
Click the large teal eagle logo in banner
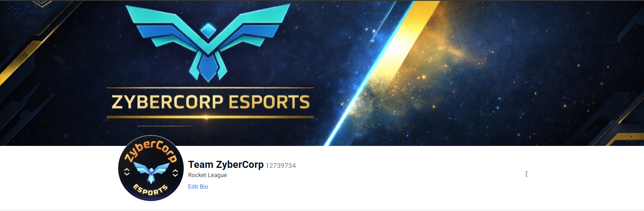[208, 42]
